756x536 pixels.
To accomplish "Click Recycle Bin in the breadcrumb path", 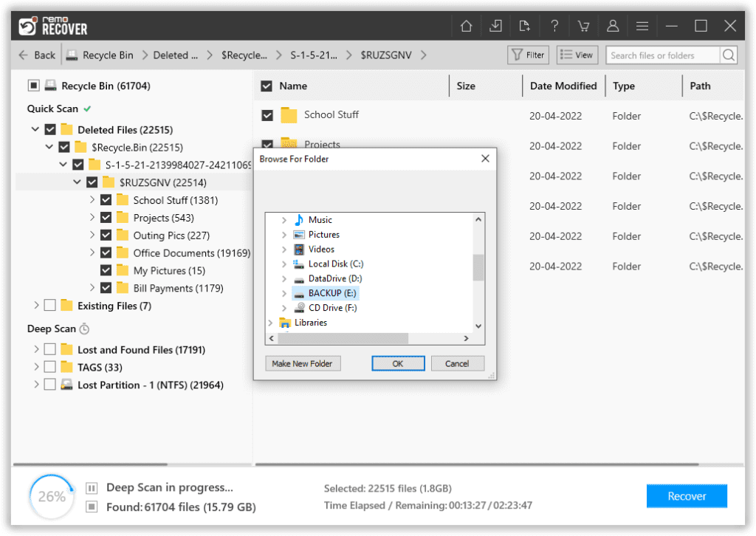I will click(x=107, y=55).
